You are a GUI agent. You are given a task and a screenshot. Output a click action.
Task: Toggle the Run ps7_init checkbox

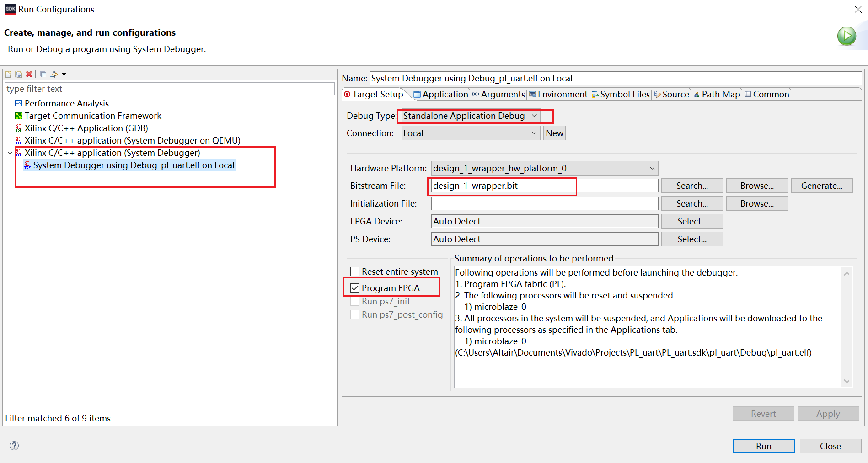(x=355, y=301)
